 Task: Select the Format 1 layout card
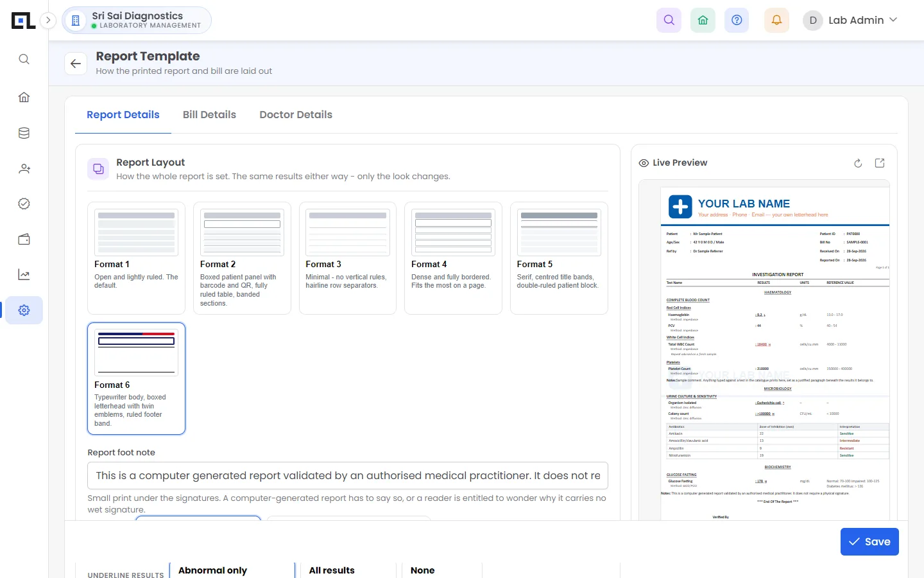(136, 258)
